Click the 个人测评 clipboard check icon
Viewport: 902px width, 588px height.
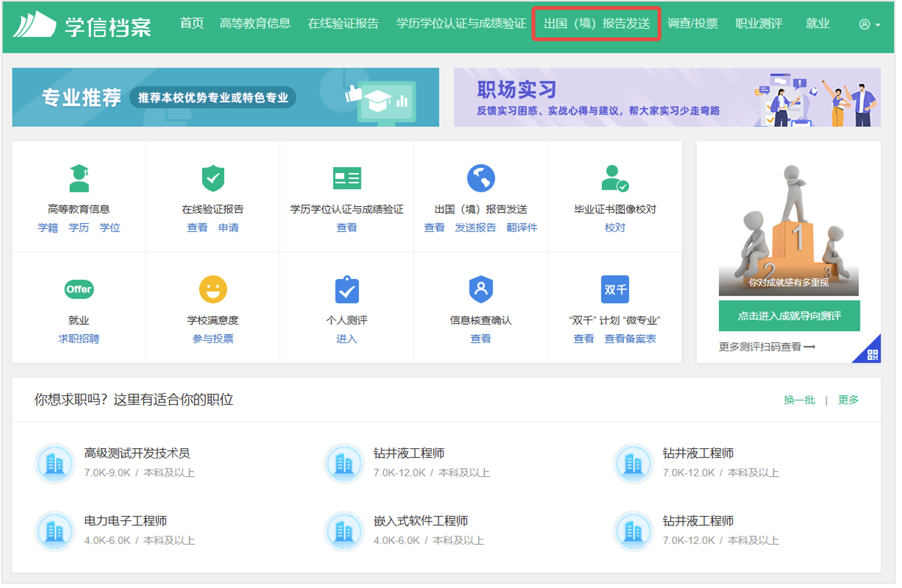click(346, 289)
